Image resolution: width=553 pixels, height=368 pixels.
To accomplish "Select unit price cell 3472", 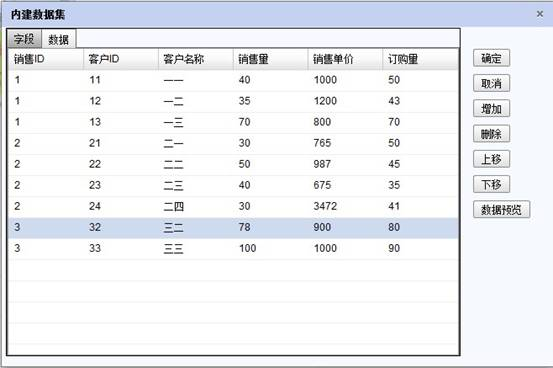I will tap(345, 206).
